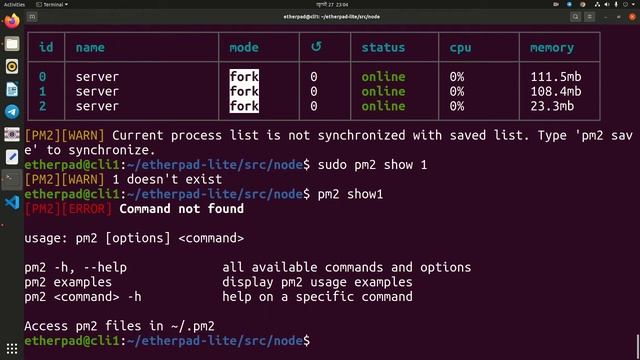Click 'server' name in the id 1 row
Viewport: 640px width, 360px height.
click(97, 91)
